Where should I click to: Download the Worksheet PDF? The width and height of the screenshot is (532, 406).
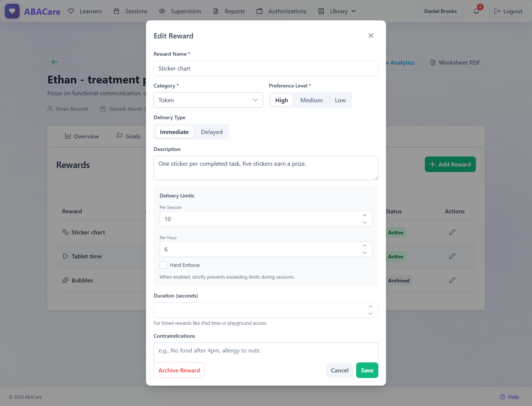click(455, 62)
